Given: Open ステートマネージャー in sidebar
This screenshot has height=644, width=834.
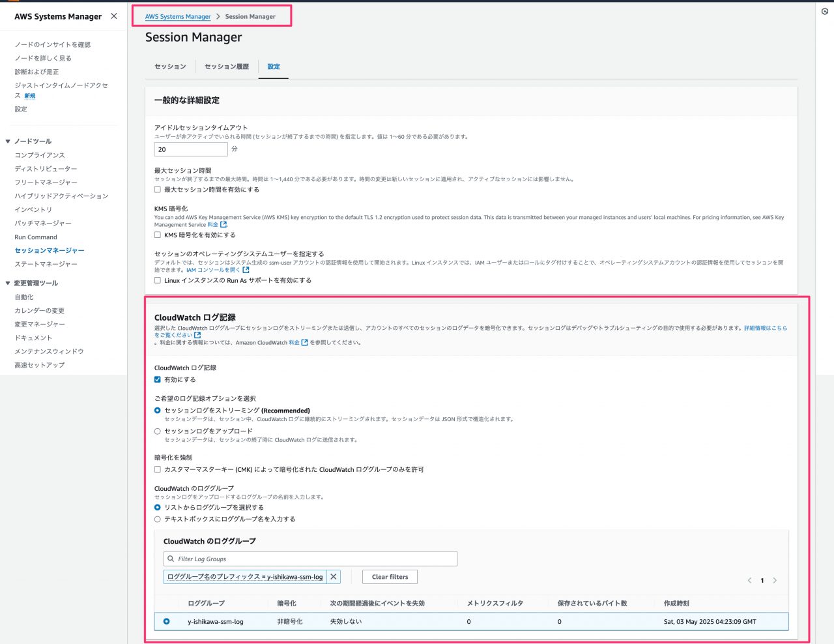Looking at the screenshot, I should [x=46, y=265].
